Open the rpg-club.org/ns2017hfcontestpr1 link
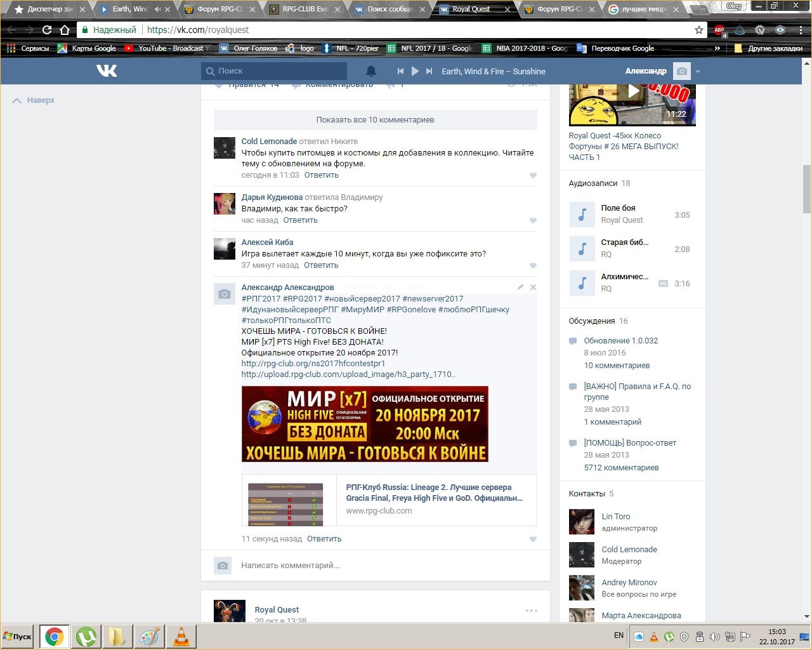Image resolution: width=812 pixels, height=650 pixels. (x=313, y=364)
